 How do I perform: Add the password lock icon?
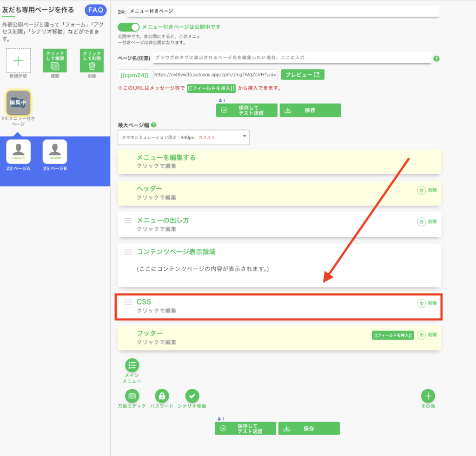click(x=162, y=396)
